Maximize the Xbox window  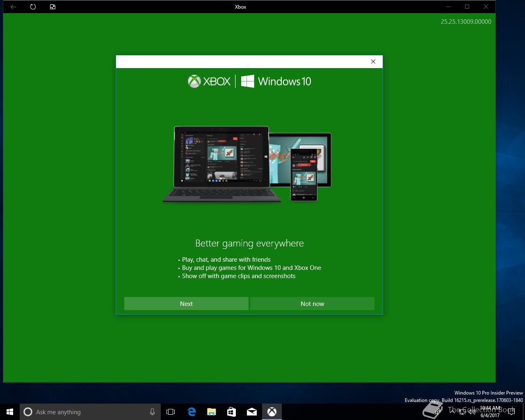(467, 7)
